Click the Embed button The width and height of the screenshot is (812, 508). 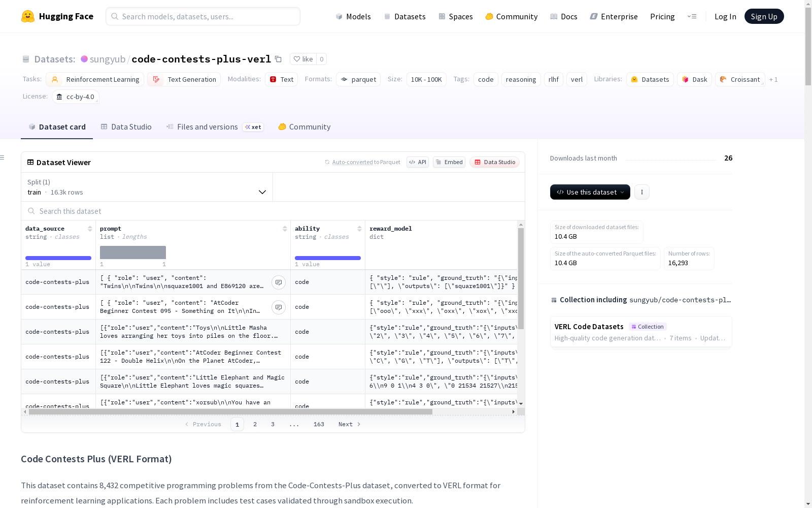click(449, 162)
